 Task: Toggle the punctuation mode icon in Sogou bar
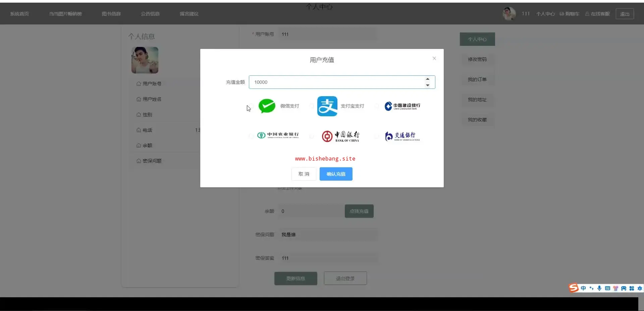click(591, 288)
